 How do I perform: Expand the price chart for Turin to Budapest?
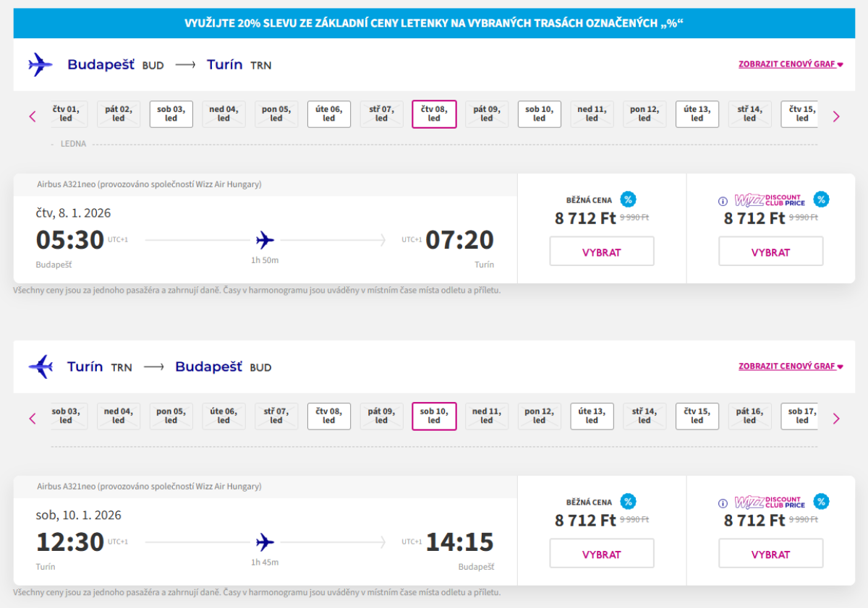click(x=791, y=367)
